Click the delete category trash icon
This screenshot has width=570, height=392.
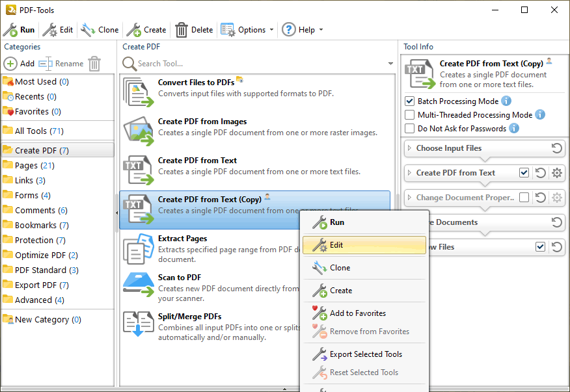coord(94,64)
